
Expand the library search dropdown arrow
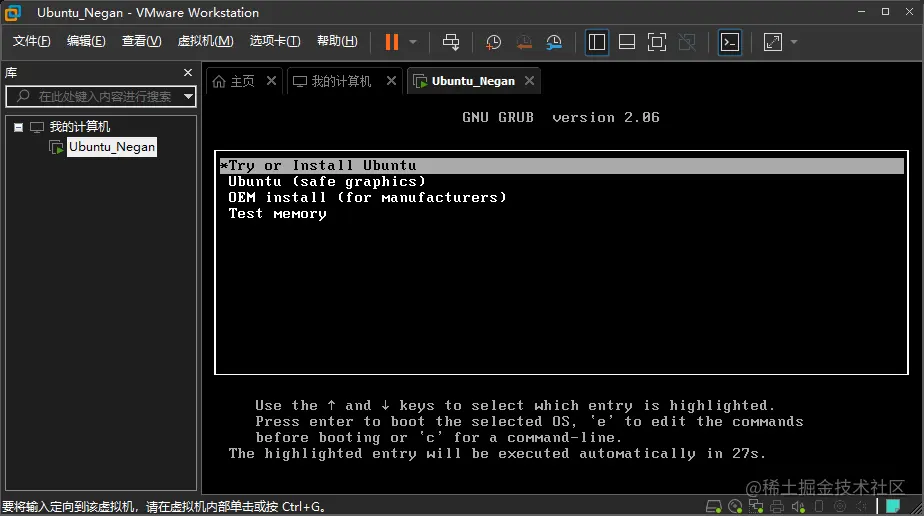coord(188,97)
